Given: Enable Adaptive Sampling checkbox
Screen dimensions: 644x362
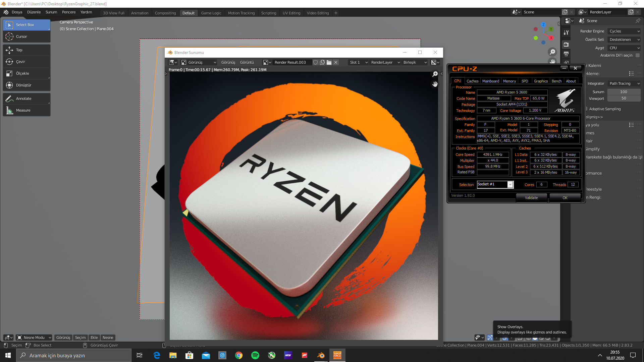Looking at the screenshot, I should click(586, 109).
